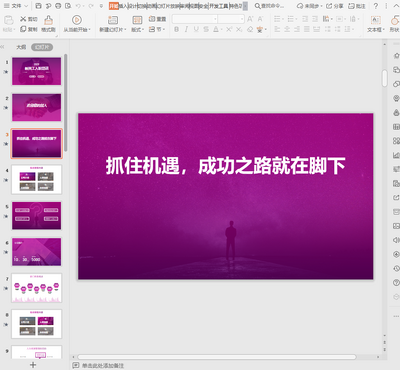Select the Developer Tools (开发工具) tab
This screenshot has width=400, height=370.
pyautogui.click(x=219, y=6)
